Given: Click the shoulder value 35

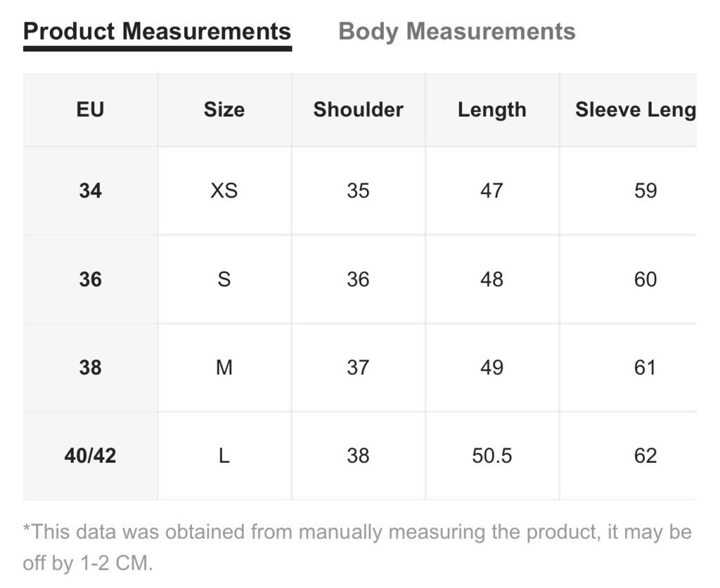Looking at the screenshot, I should [x=358, y=191].
